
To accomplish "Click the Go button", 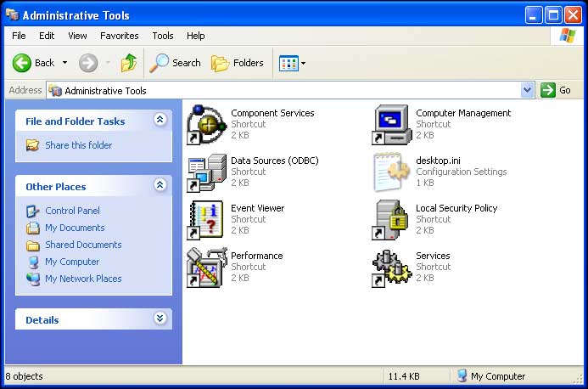I will click(x=556, y=90).
